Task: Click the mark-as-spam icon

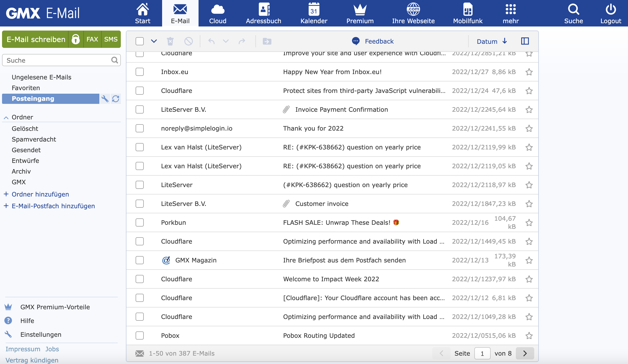Action: click(x=189, y=41)
